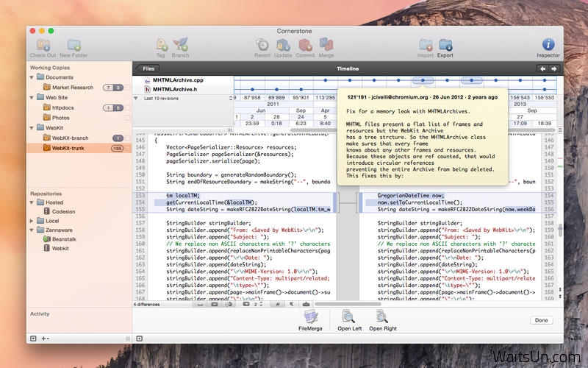
Task: Open the Codesion repository
Action: (63, 212)
